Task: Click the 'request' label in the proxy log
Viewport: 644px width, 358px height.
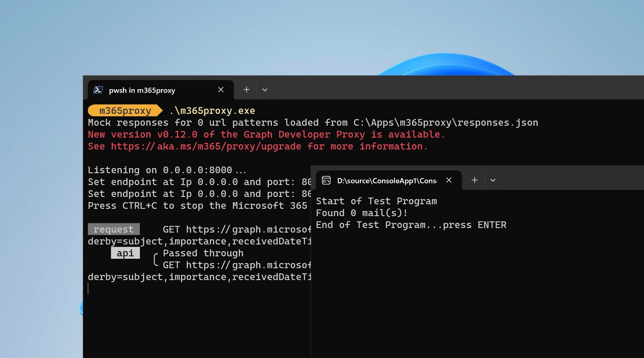Action: [x=114, y=229]
